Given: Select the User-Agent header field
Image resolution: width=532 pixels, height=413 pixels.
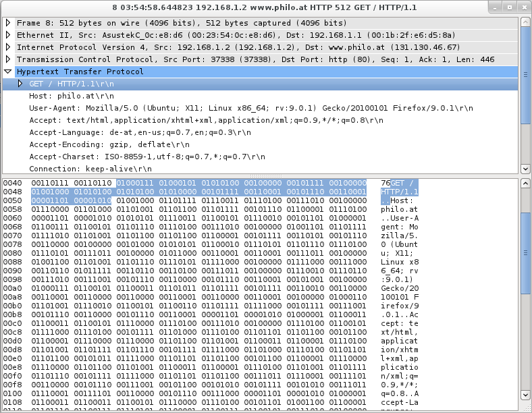Looking at the screenshot, I should 251,108.
